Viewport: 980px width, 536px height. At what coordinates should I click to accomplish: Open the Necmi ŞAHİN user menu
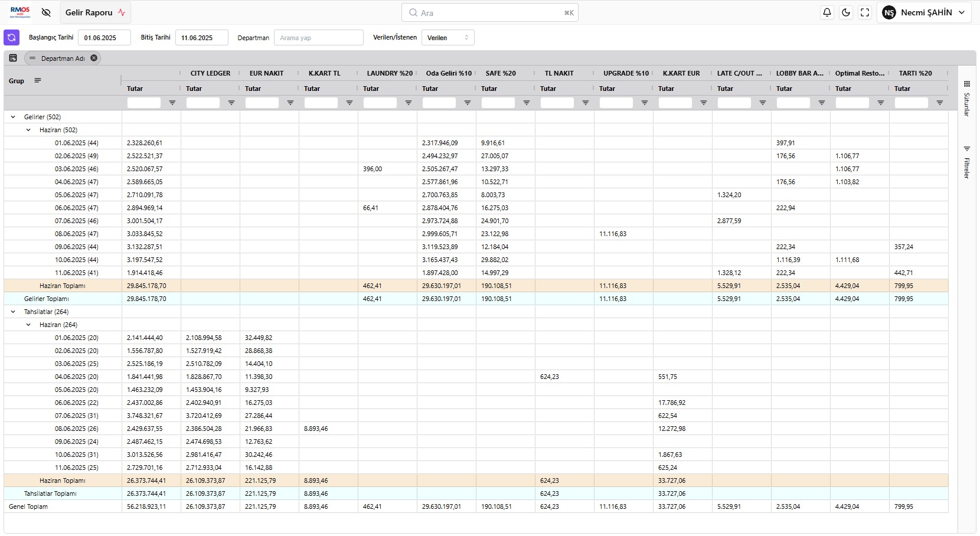924,12
